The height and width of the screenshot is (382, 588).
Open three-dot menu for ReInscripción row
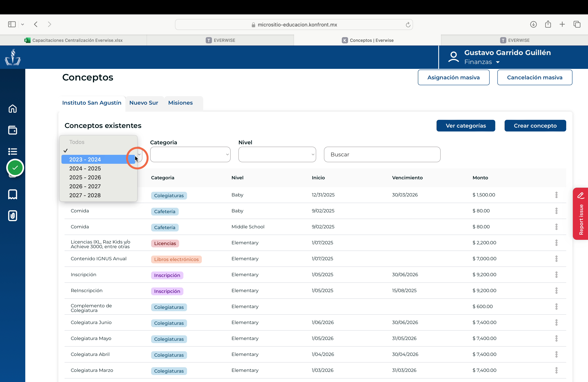coord(556,291)
